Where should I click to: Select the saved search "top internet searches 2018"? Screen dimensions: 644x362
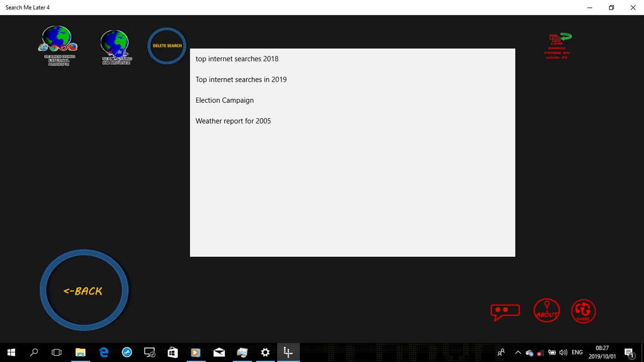click(x=237, y=58)
